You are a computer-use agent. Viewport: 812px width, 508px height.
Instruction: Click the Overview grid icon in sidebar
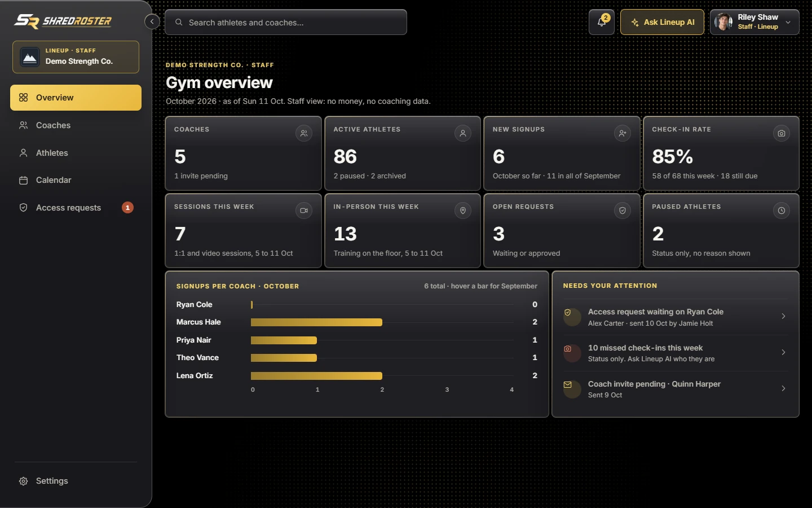[x=23, y=98]
